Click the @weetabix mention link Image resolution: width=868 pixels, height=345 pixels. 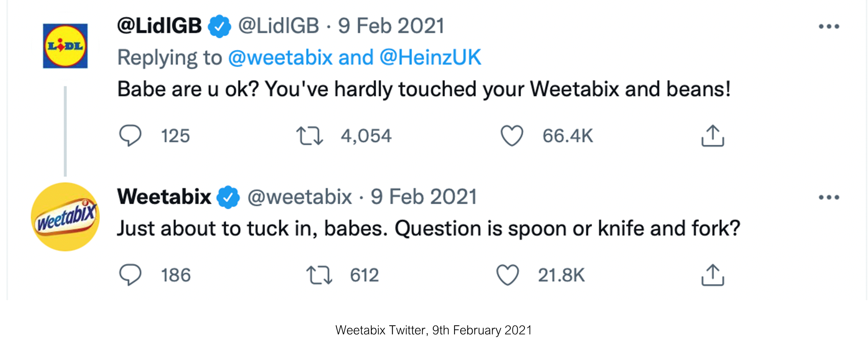pos(280,57)
